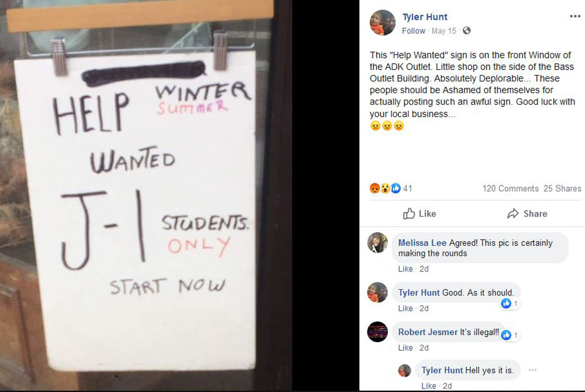The image size is (585, 392).
Task: Click the thumbs-up Like icon under post
Action: point(409,214)
